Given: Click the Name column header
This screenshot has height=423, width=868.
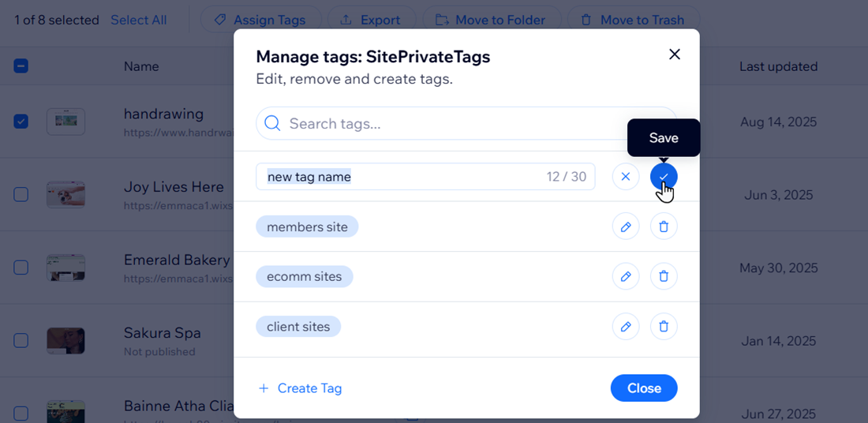Looking at the screenshot, I should (x=141, y=66).
